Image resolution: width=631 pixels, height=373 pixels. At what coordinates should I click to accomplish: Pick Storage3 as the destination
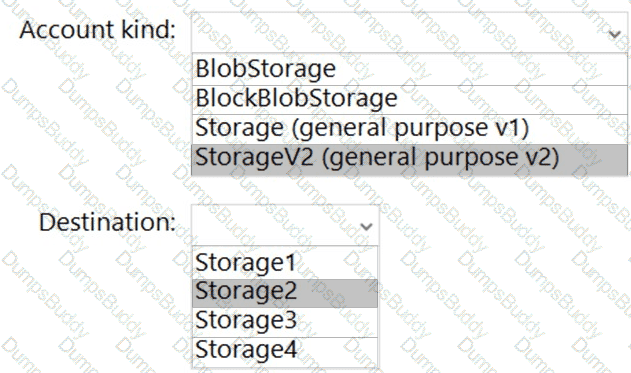pos(285,322)
